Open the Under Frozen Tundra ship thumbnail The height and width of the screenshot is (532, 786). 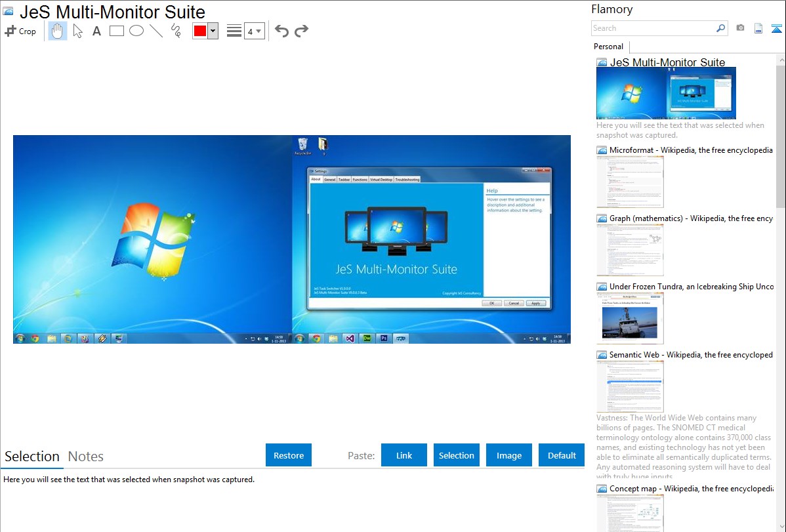click(x=630, y=318)
